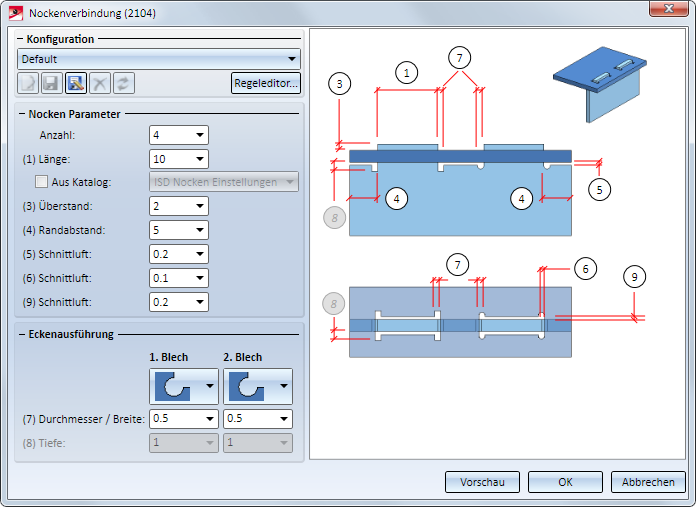The image size is (696, 507).
Task: Click the new configuration page icon
Action: pyautogui.click(x=28, y=83)
